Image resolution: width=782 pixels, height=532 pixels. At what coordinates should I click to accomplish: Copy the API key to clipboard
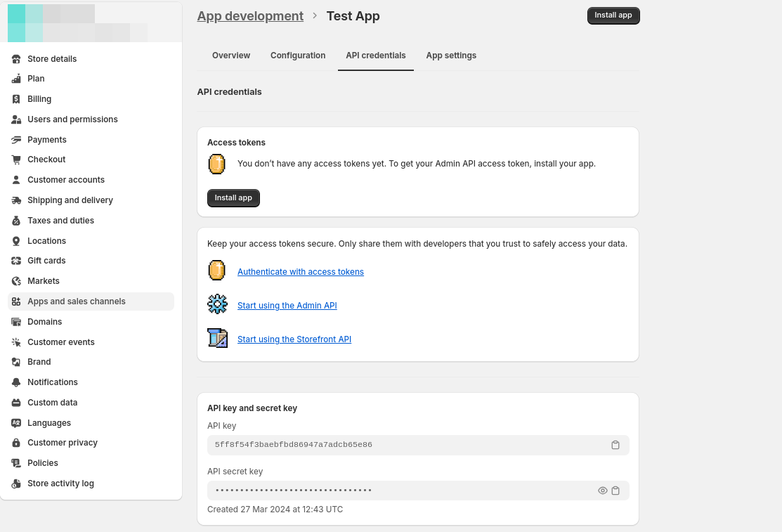[615, 445]
